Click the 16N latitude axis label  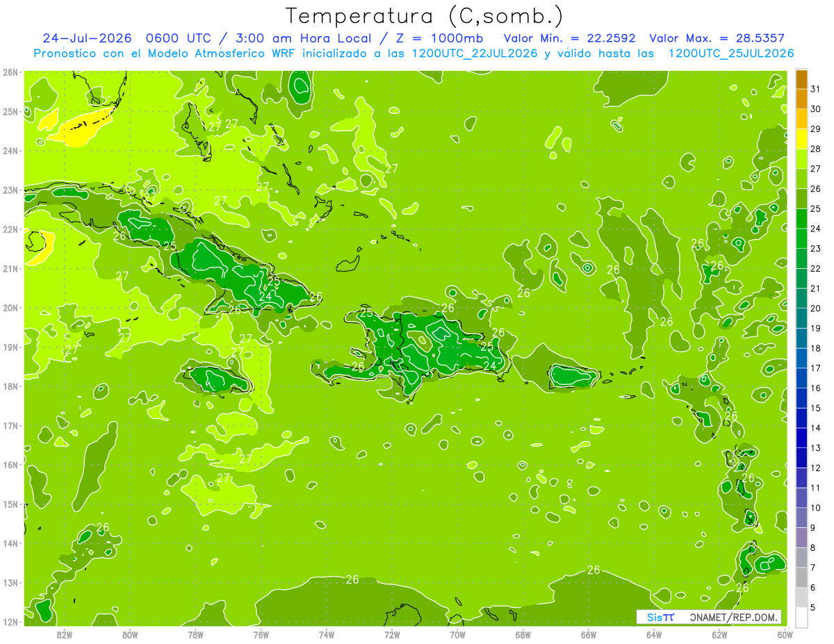(10, 464)
